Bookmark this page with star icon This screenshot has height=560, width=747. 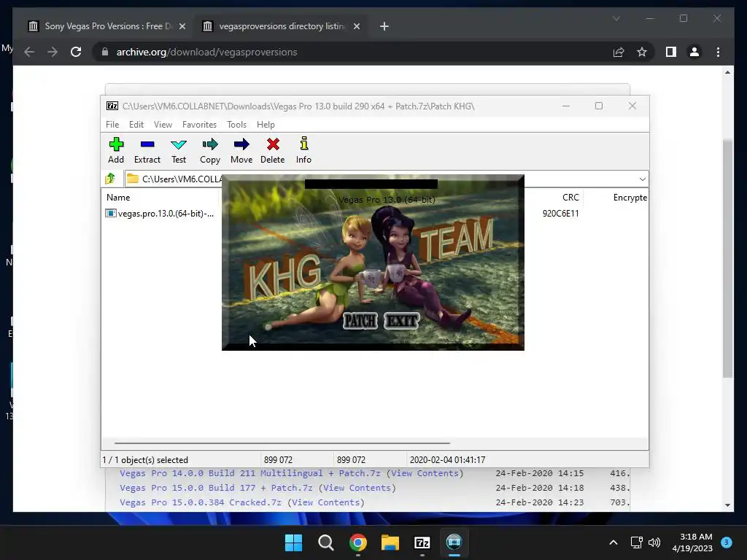click(x=642, y=52)
